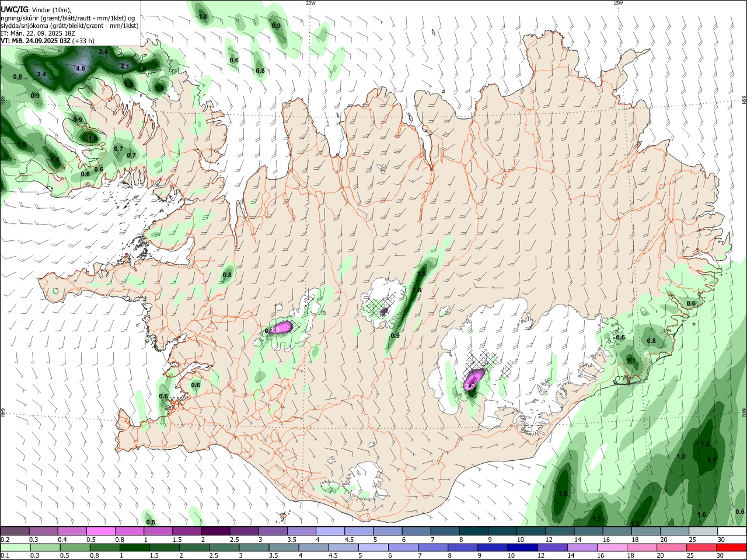Screen dimensions: 747x560
Task: Click the dark navy blue rain legend swatch
Action: pyautogui.click(x=522, y=547)
